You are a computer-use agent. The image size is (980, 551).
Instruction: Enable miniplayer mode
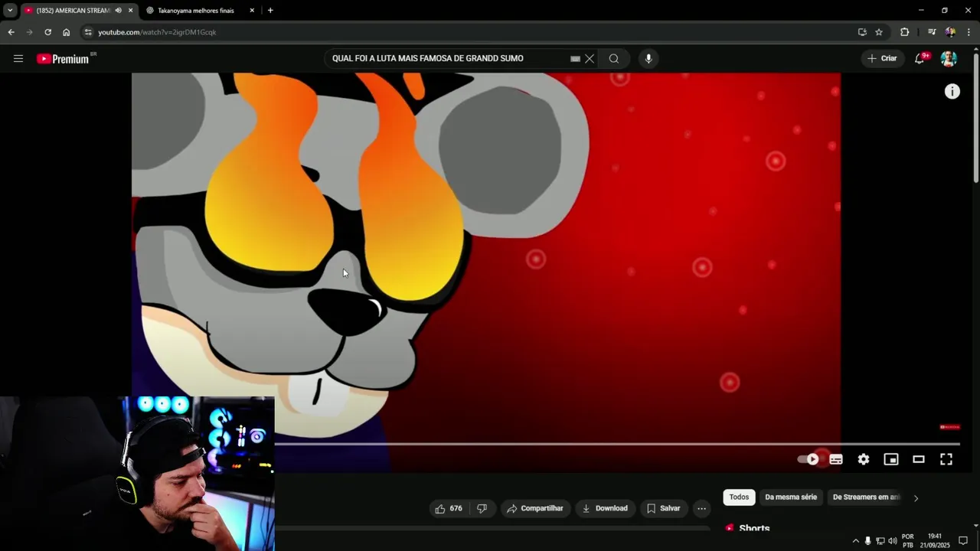click(x=891, y=459)
